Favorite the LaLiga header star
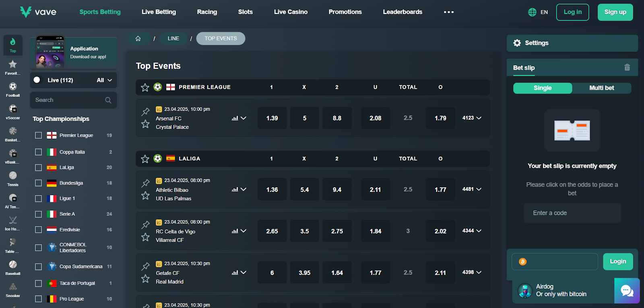The width and height of the screenshot is (644, 308). [x=145, y=159]
